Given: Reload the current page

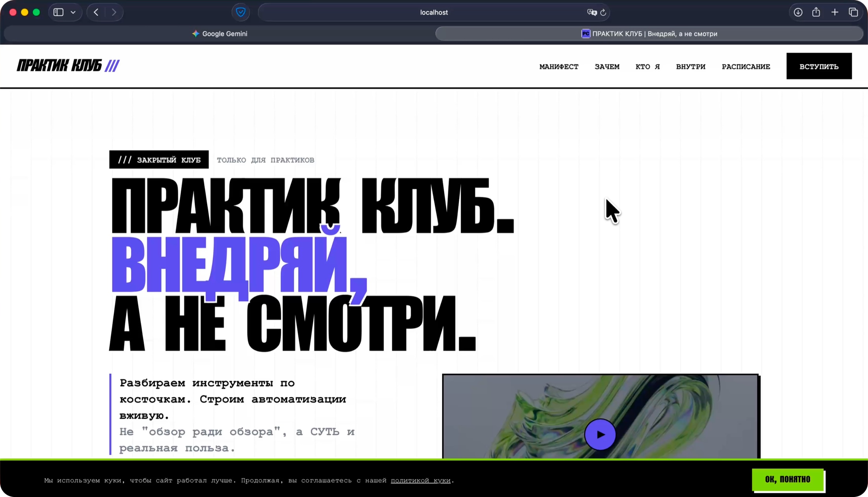Looking at the screenshot, I should (x=603, y=12).
